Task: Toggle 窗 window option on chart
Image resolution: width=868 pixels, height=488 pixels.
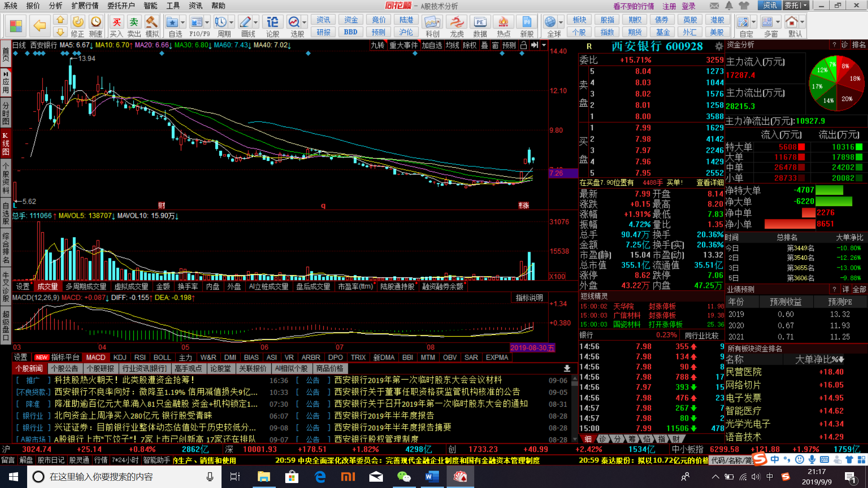Action: coord(495,45)
